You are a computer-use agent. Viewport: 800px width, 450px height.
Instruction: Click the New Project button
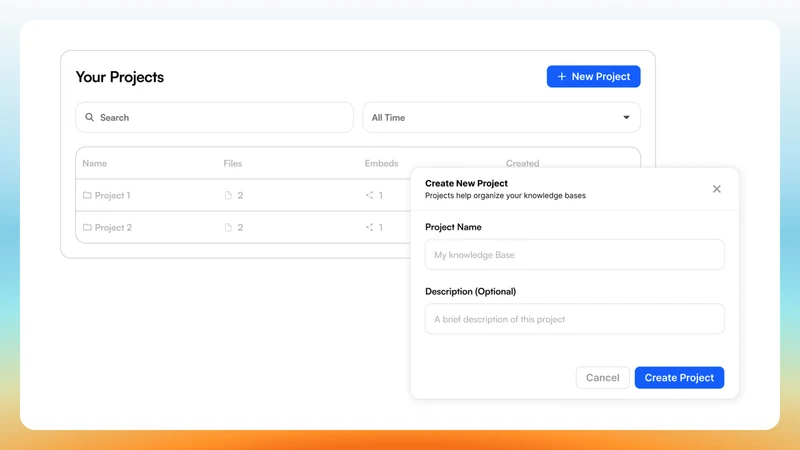[x=593, y=77]
